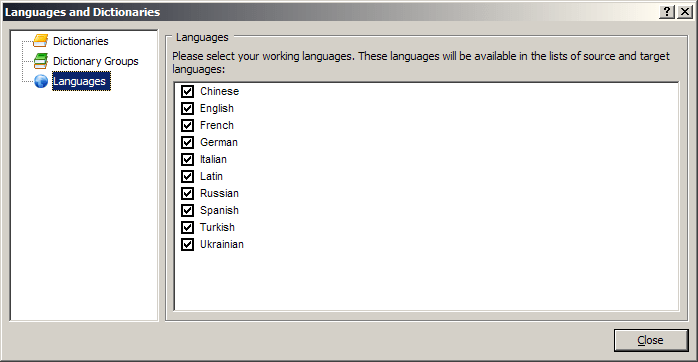Disable the Latin language checkbox
This screenshot has width=698, height=362.
187,176
